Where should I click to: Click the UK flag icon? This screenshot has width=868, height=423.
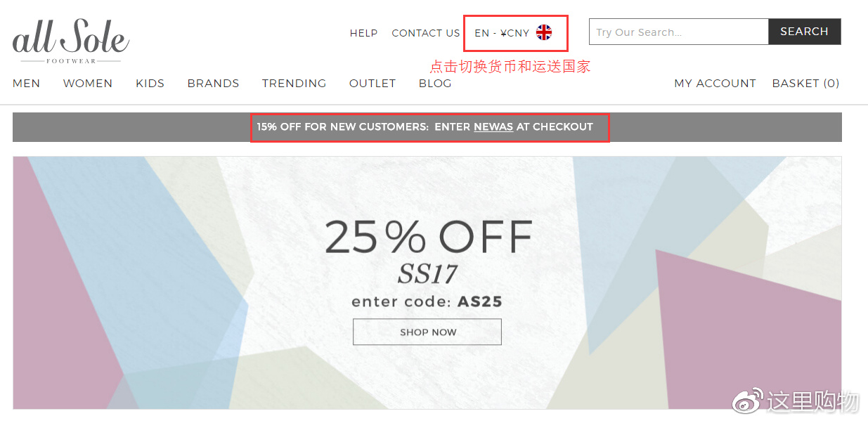[544, 32]
